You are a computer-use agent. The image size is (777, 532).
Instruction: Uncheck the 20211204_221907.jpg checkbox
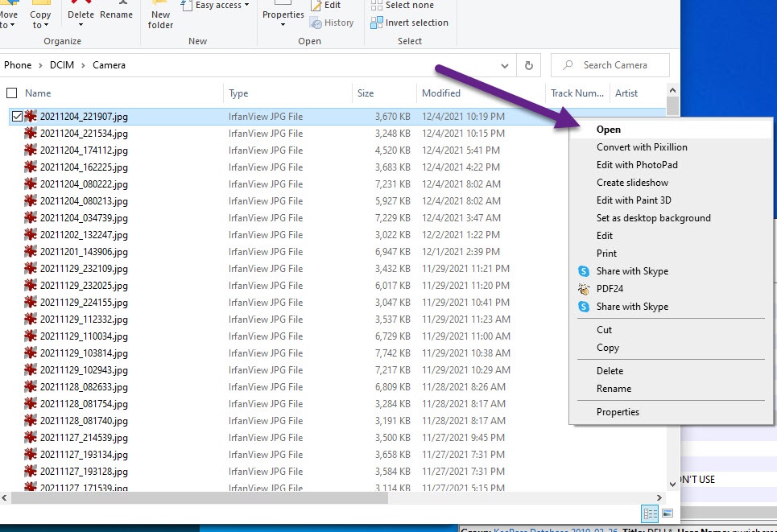click(17, 117)
